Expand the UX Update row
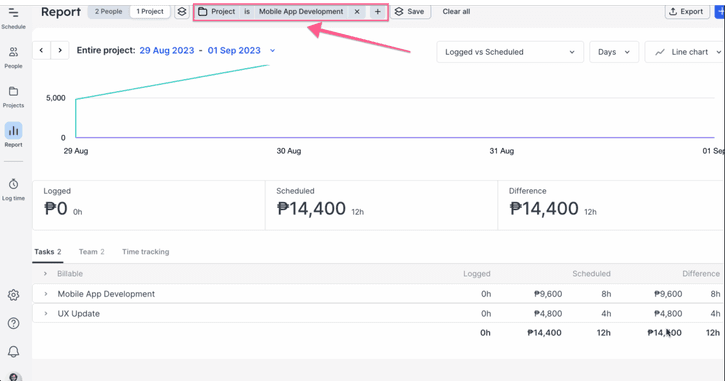The width and height of the screenshot is (725, 381). pyautogui.click(x=45, y=313)
